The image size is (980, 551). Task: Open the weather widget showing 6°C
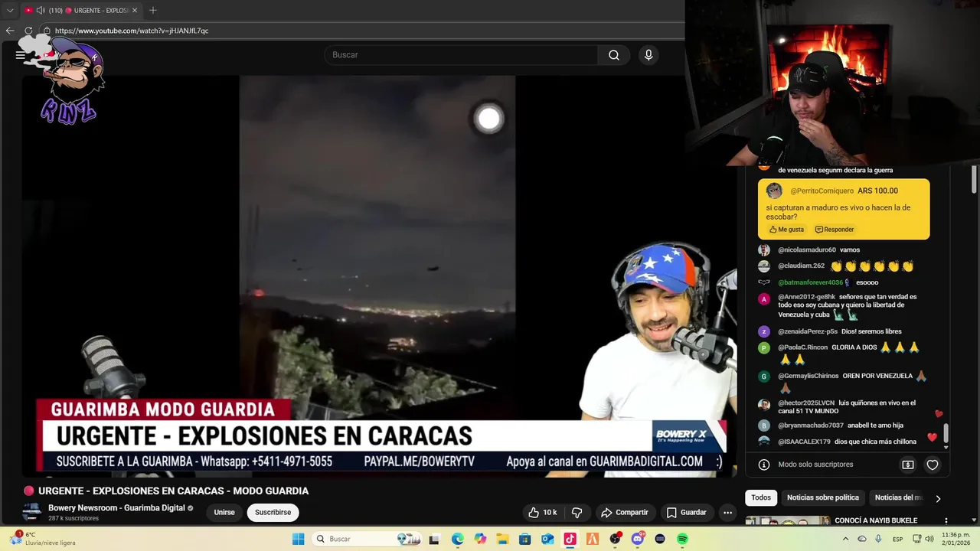44,539
